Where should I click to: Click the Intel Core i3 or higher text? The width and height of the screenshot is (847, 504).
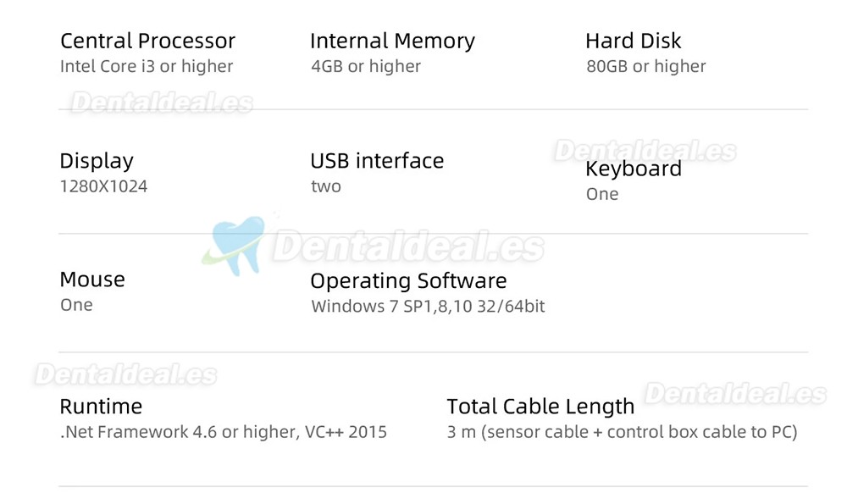pos(147,66)
